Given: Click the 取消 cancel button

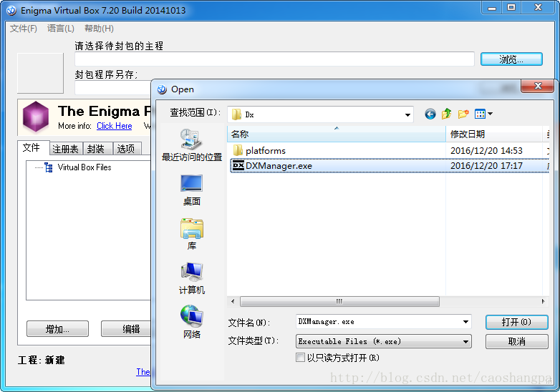Looking at the screenshot, I should pos(516,341).
